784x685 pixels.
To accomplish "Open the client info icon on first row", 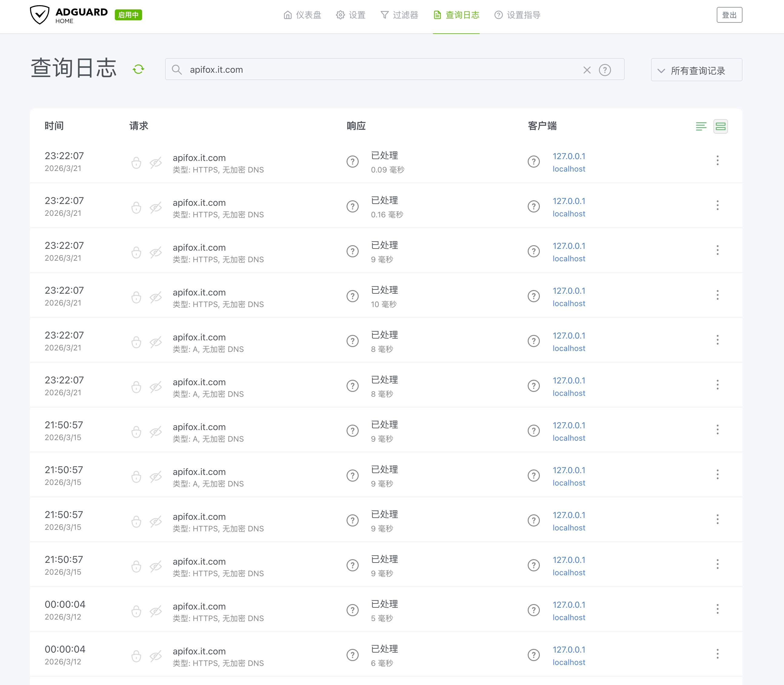I will [533, 161].
